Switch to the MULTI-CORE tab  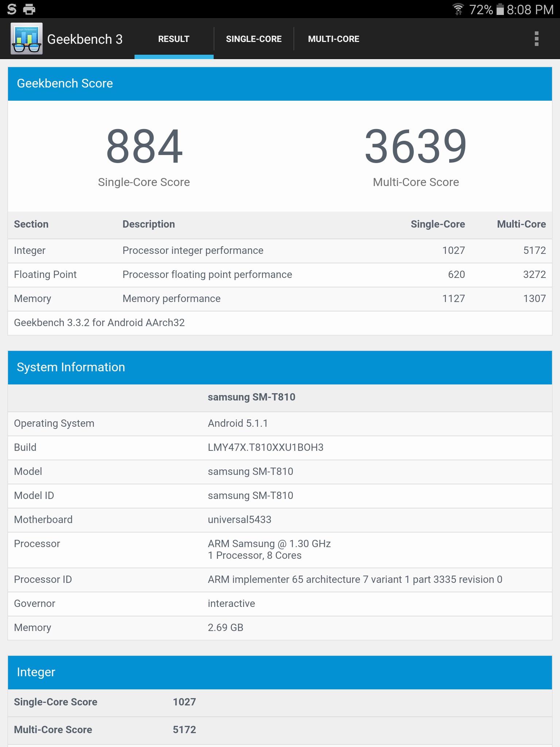coord(334,39)
